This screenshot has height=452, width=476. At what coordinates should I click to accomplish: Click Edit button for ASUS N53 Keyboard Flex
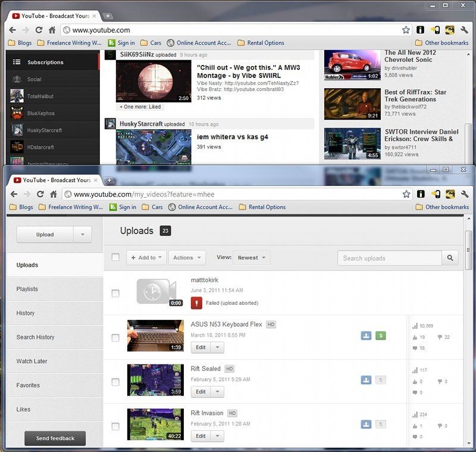pos(201,348)
